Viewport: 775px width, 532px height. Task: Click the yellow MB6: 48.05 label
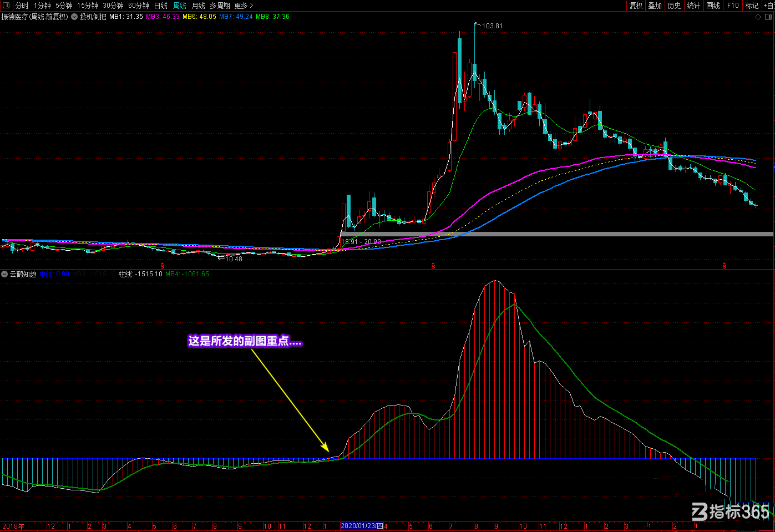click(x=199, y=17)
